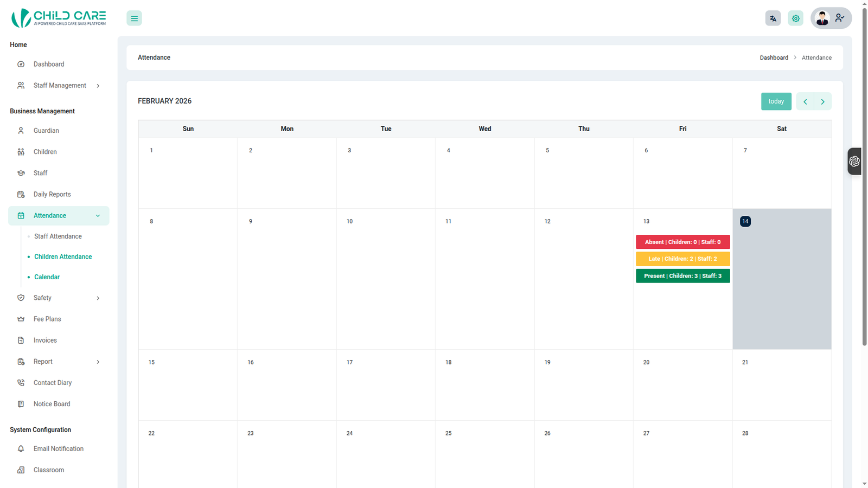
Task: Open the settings gear icon
Action: point(796,18)
